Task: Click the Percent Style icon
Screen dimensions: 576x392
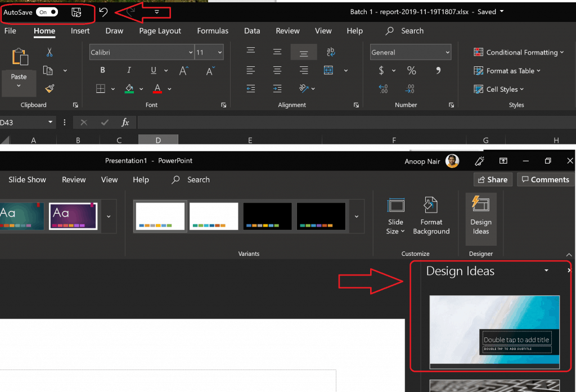Action: click(411, 70)
